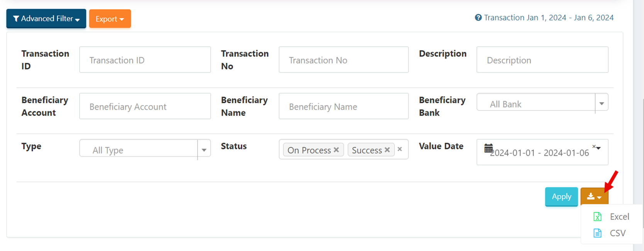Click into the Description text box
The width and height of the screenshot is (644, 251).
(x=542, y=60)
